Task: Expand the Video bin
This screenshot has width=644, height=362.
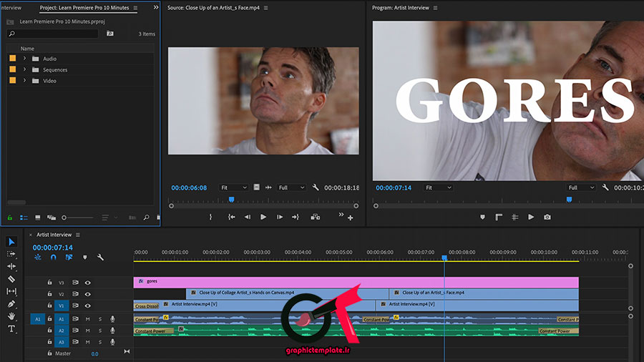Action: click(x=24, y=80)
